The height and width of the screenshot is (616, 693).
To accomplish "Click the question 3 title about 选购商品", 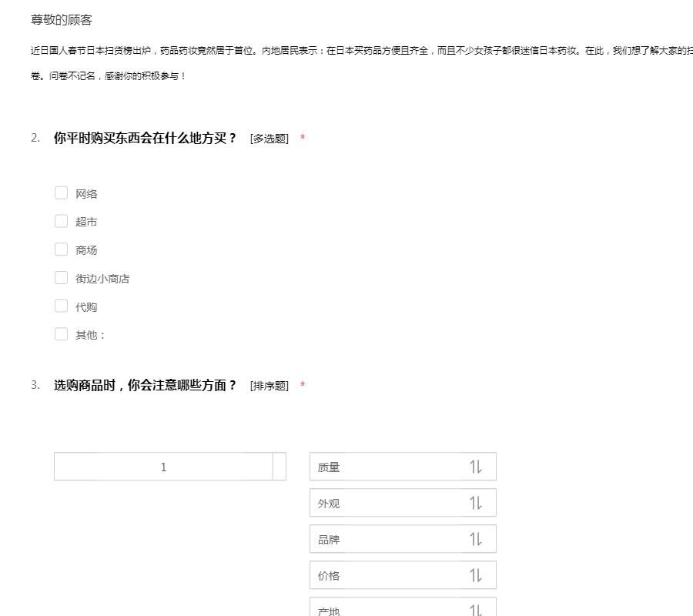I will [x=145, y=386].
